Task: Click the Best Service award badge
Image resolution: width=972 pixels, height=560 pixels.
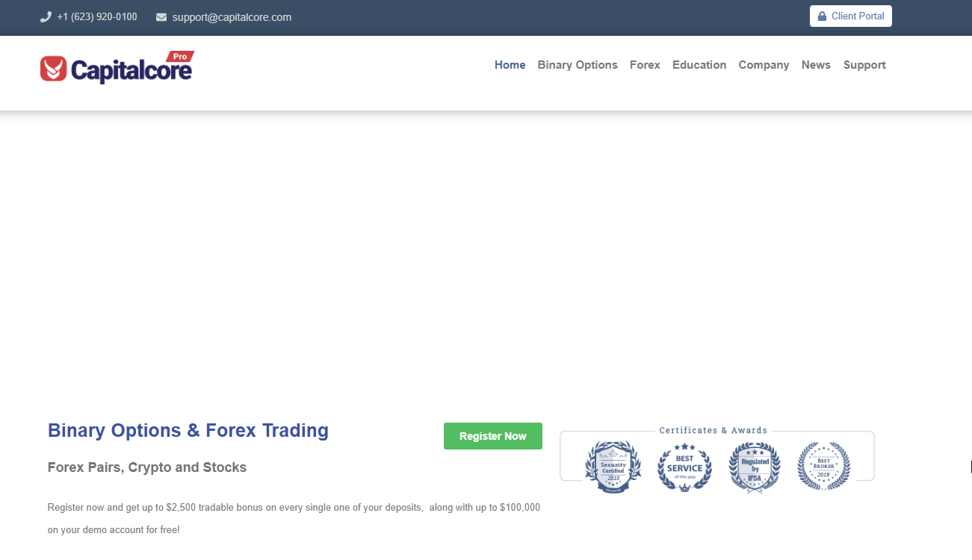Action: click(684, 467)
